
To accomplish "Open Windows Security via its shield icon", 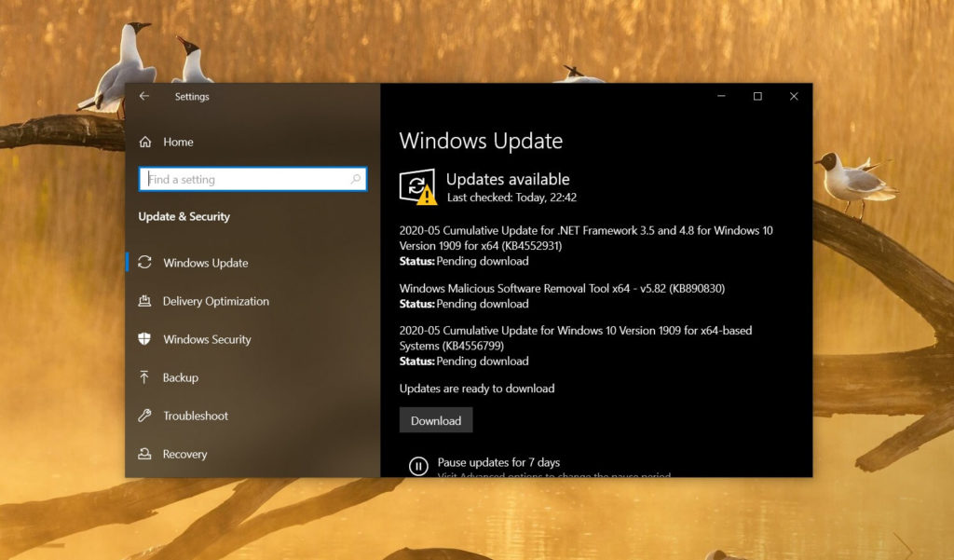I will tap(144, 339).
